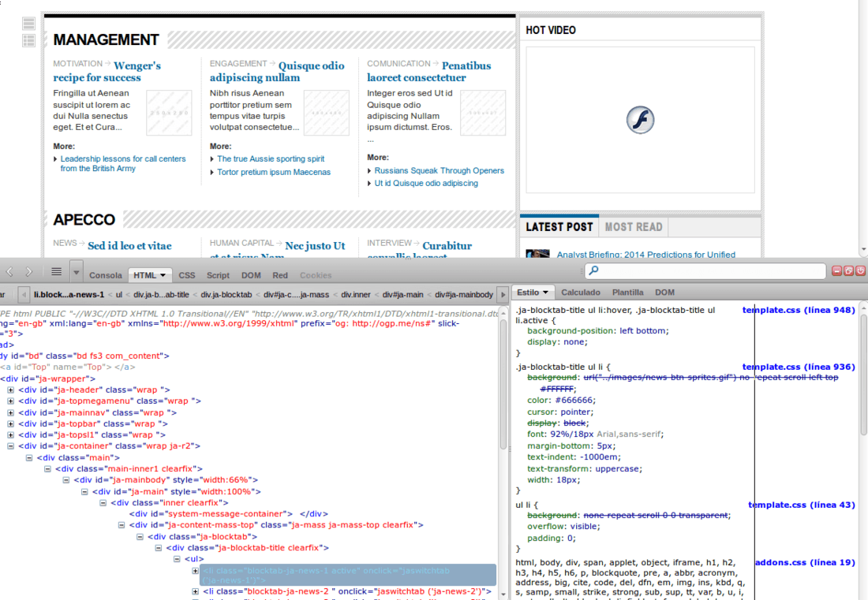Switch to the CSS tab
Screen dimensions: 868x600
pos(186,275)
